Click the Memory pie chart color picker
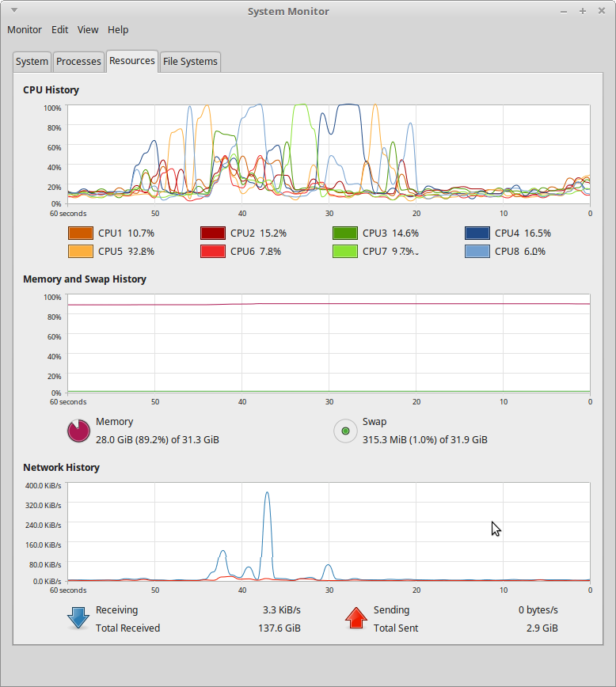This screenshot has height=687, width=616. (79, 431)
